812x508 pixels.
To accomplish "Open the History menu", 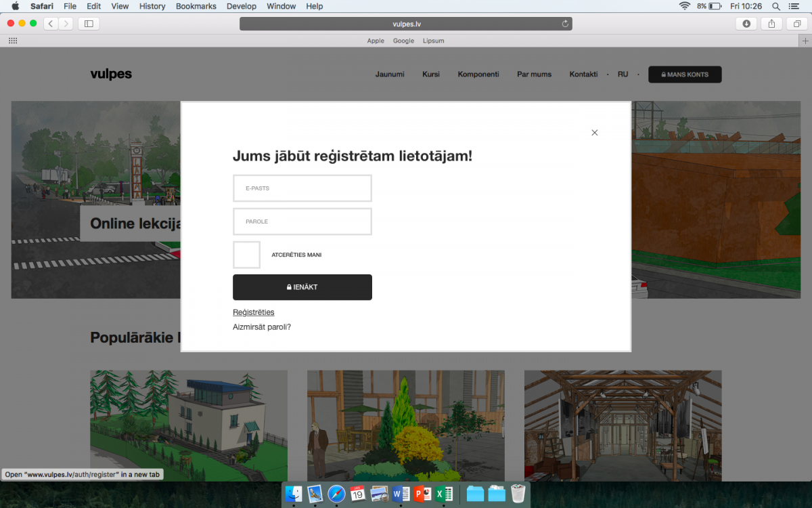I will click(152, 6).
